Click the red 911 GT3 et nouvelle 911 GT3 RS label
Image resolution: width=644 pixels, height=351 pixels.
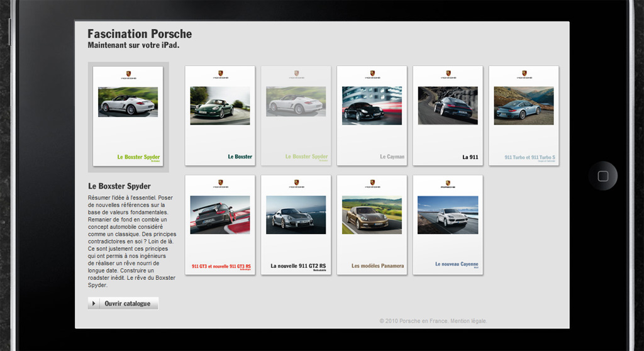(x=221, y=266)
